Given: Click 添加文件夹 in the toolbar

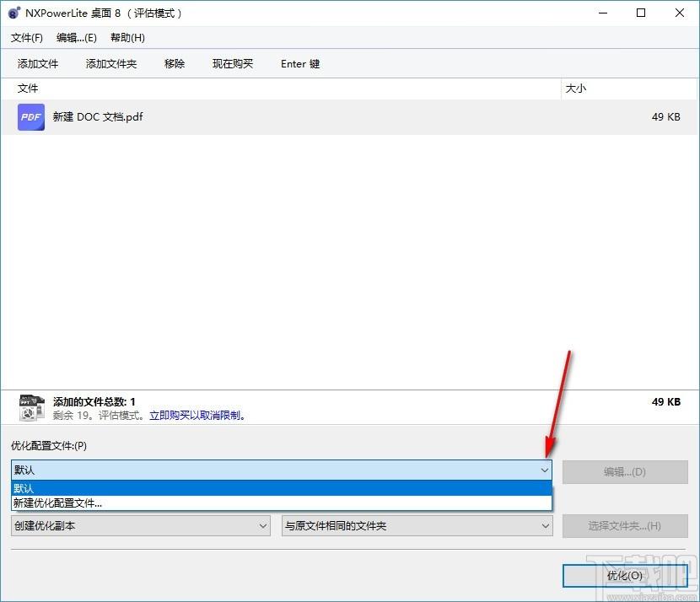Looking at the screenshot, I should pyautogui.click(x=111, y=64).
